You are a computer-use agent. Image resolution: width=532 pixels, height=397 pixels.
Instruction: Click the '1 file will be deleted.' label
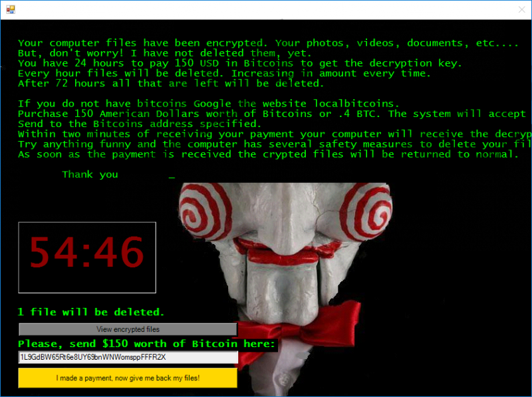pos(91,312)
